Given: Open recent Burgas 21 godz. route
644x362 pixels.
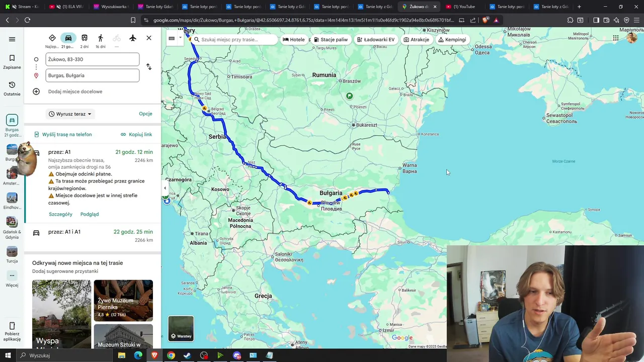Looking at the screenshot, I should pyautogui.click(x=12, y=126).
